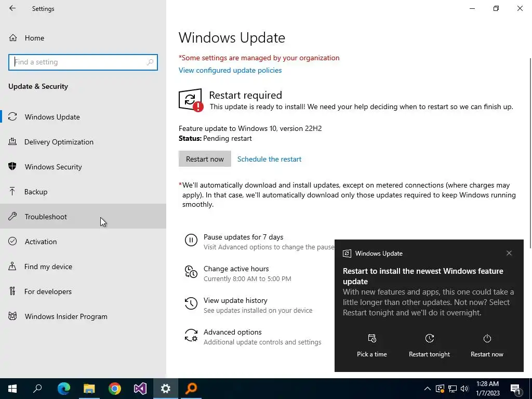This screenshot has height=399, width=532.
Task: Open Advanced options
Action: tap(232, 332)
